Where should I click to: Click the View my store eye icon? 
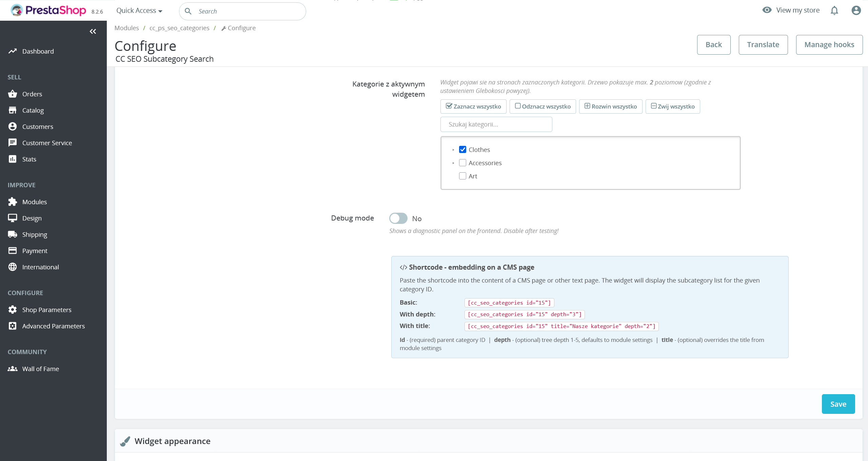click(767, 10)
